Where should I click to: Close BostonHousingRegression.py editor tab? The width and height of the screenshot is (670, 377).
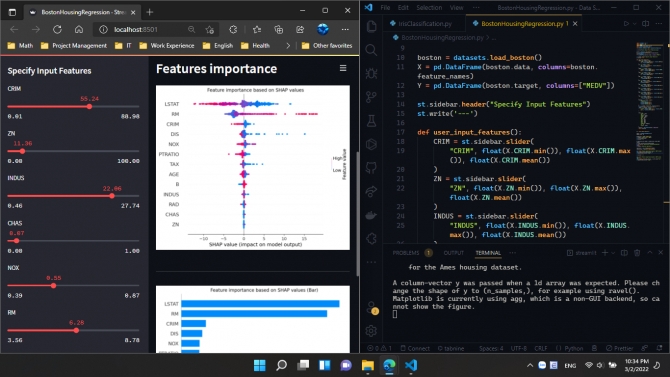(575, 24)
